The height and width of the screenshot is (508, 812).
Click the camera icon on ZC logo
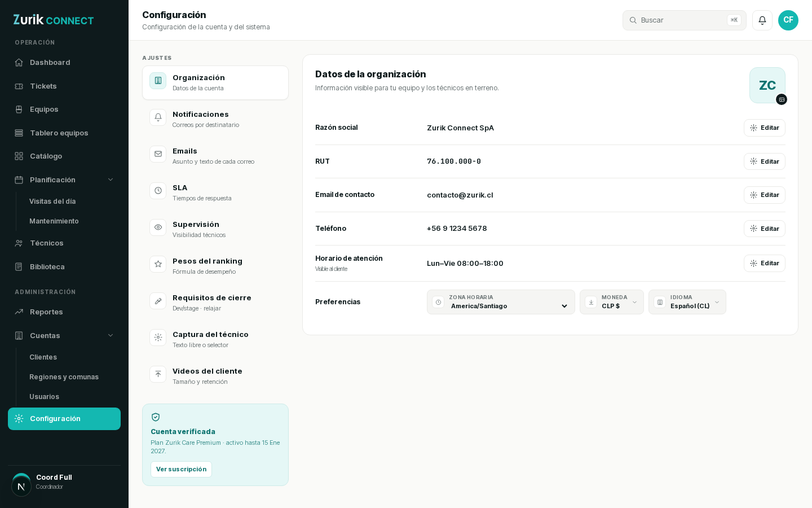(782, 99)
